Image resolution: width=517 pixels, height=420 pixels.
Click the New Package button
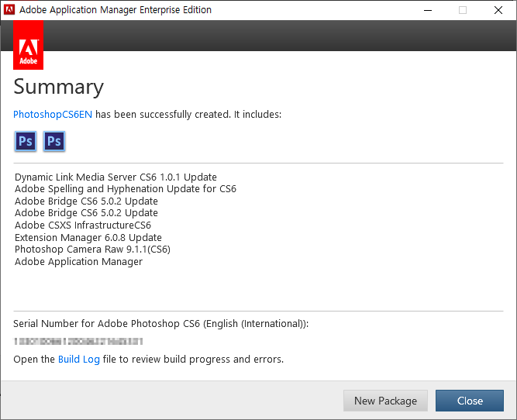(385, 401)
